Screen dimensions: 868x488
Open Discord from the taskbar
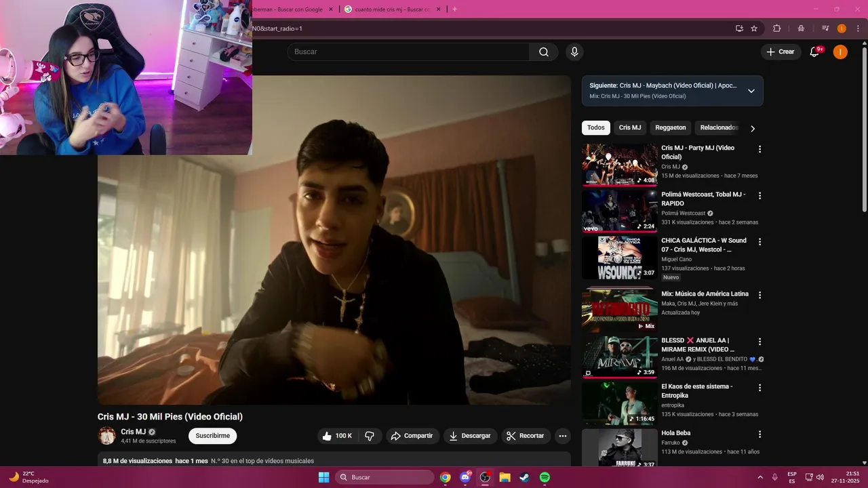465,477
